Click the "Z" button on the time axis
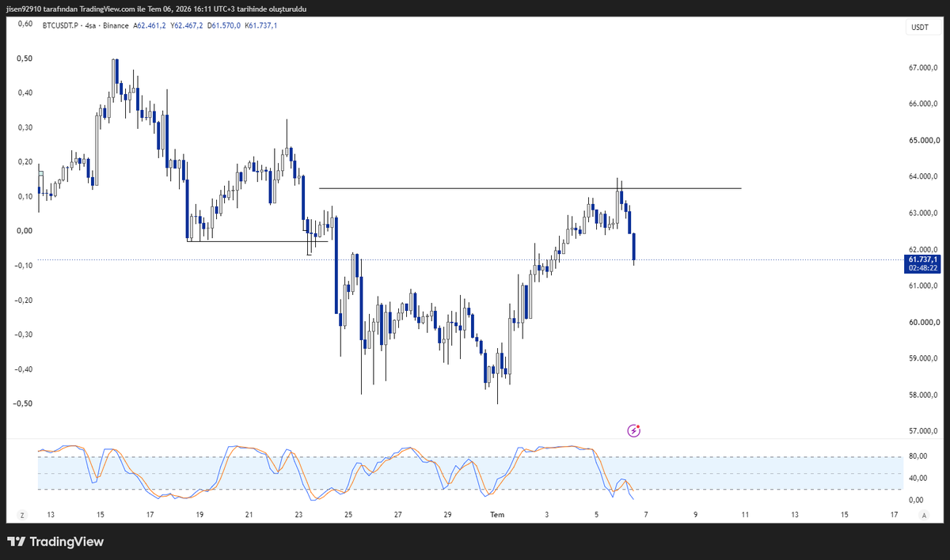Viewport: 950px width, 560px height. 22,515
